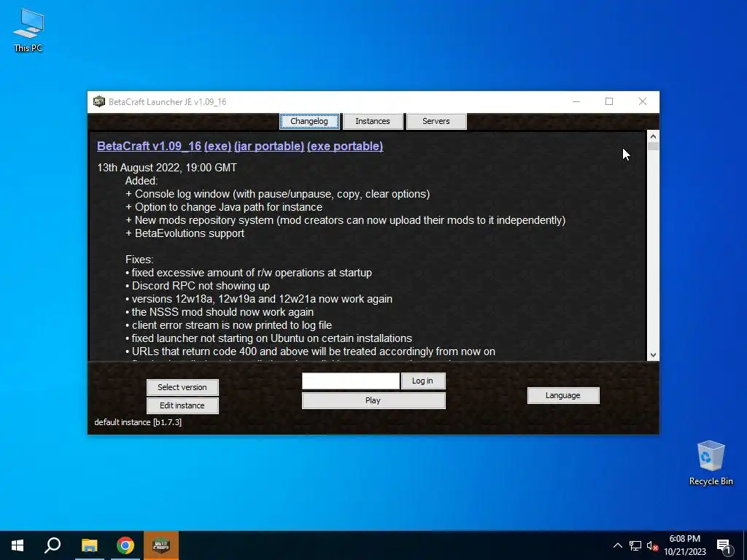The height and width of the screenshot is (560, 747).
Task: Click the "Fixes:" heading text
Action: click(x=139, y=260)
